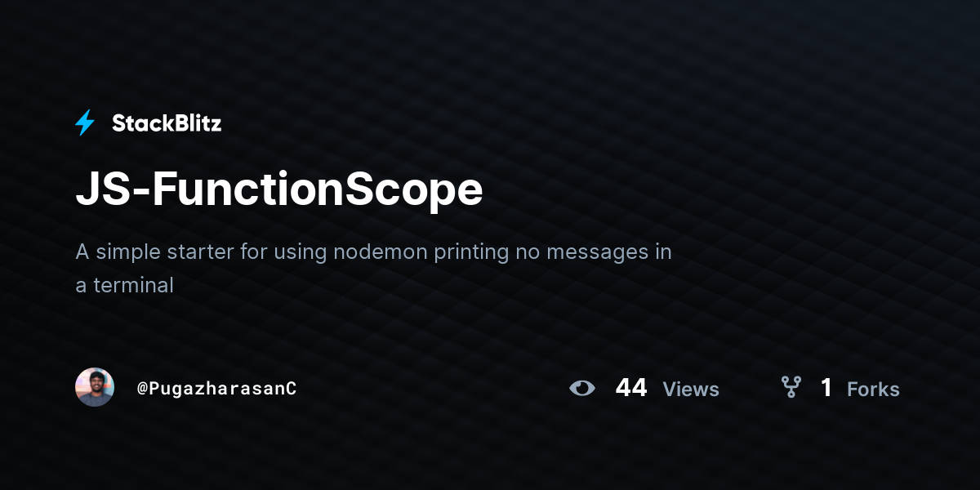Select the @PugazharasanC username
Image resolution: width=980 pixels, height=490 pixels.
(x=216, y=389)
